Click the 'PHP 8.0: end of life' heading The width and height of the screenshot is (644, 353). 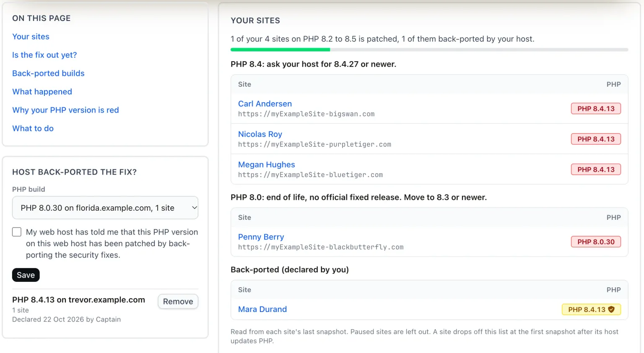[x=358, y=197]
